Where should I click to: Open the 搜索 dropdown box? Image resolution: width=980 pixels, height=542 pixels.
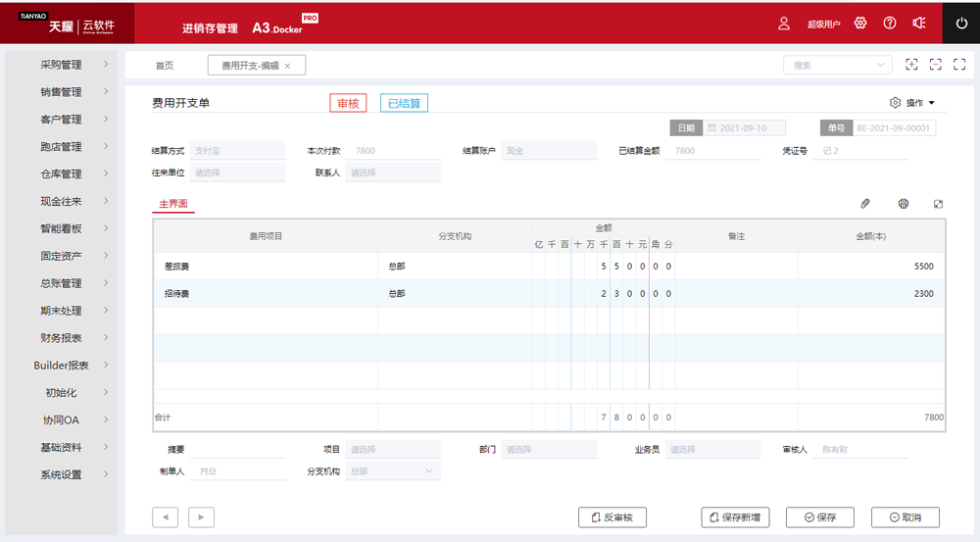pyautogui.click(x=837, y=65)
